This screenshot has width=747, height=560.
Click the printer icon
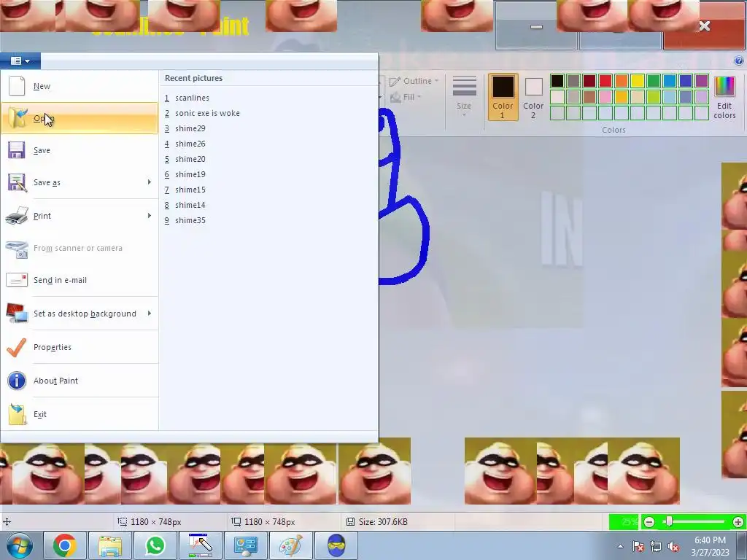pos(17,216)
